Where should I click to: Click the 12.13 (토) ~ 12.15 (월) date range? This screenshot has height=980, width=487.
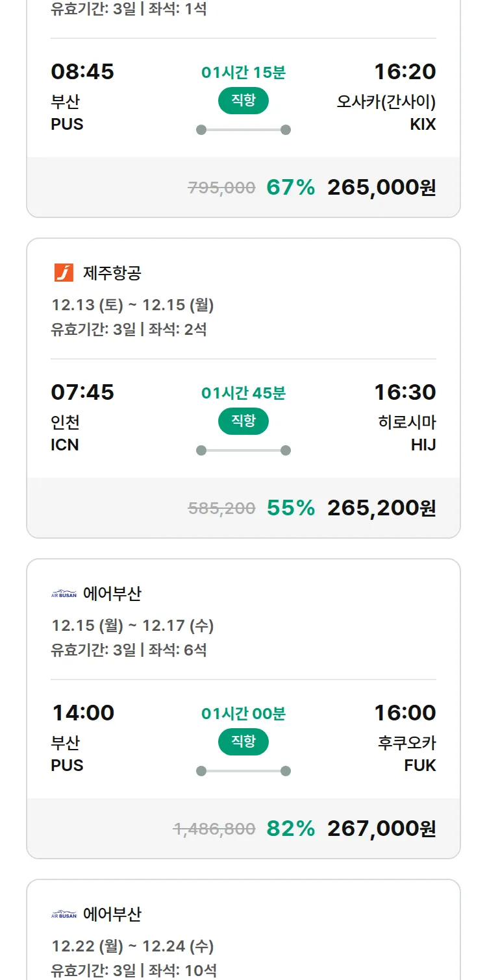(132, 304)
